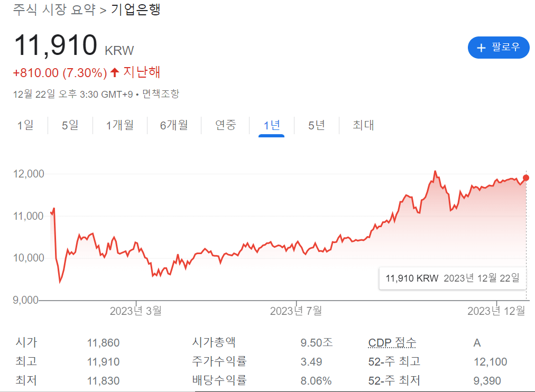Show the 5년 price history
Screen dimensions: 535x392
(x=316, y=125)
